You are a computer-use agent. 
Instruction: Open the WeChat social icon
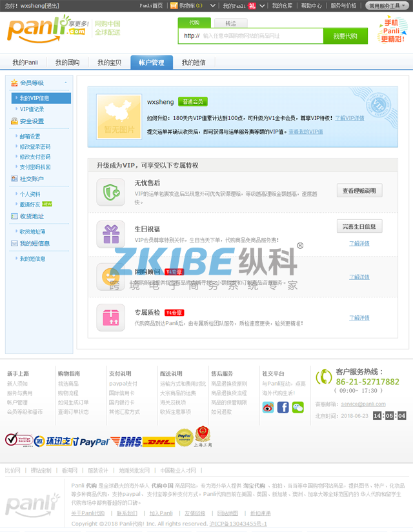(298, 407)
